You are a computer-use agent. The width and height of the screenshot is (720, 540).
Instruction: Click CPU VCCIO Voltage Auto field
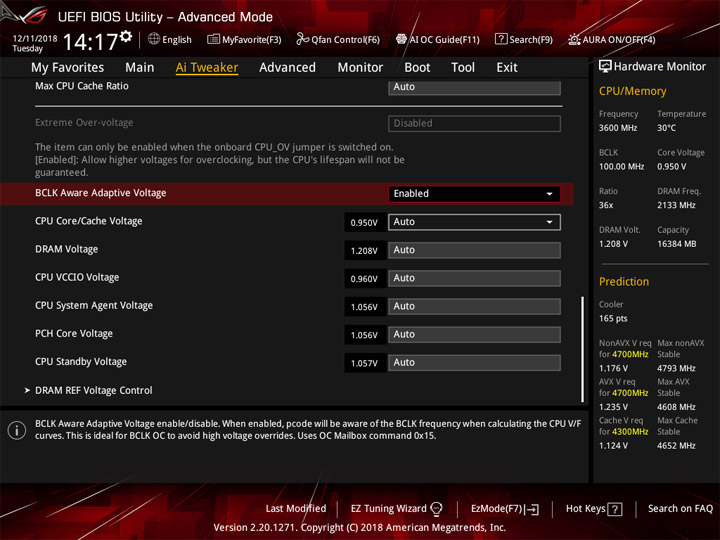coord(474,278)
